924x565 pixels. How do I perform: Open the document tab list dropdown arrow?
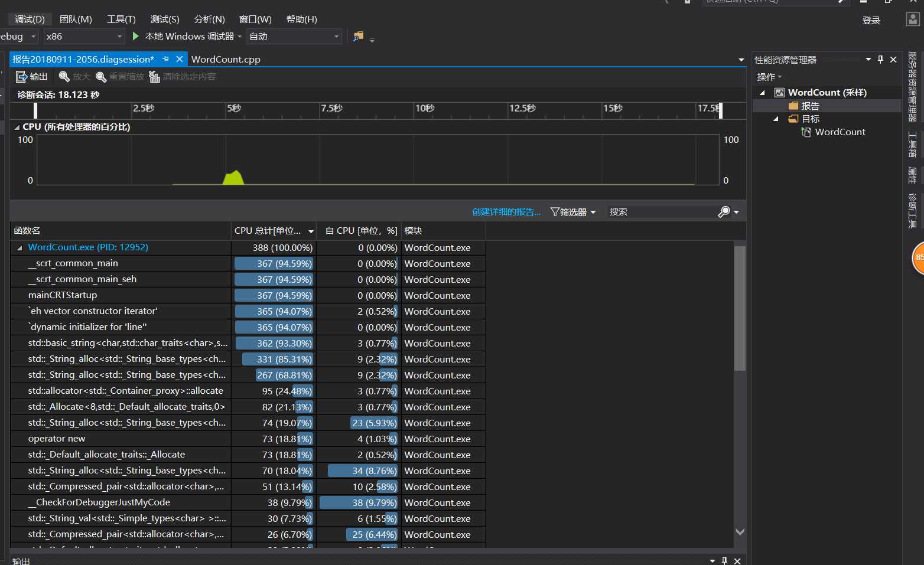point(741,60)
